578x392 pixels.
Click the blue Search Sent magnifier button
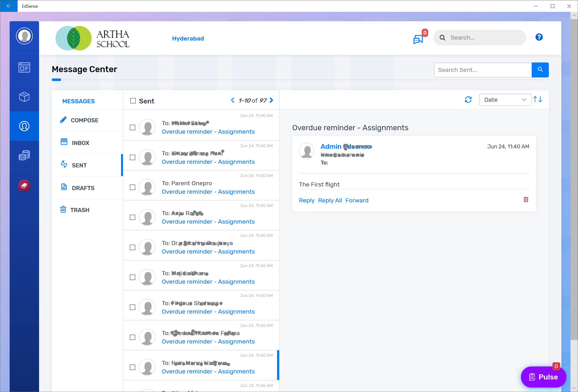pyautogui.click(x=540, y=70)
